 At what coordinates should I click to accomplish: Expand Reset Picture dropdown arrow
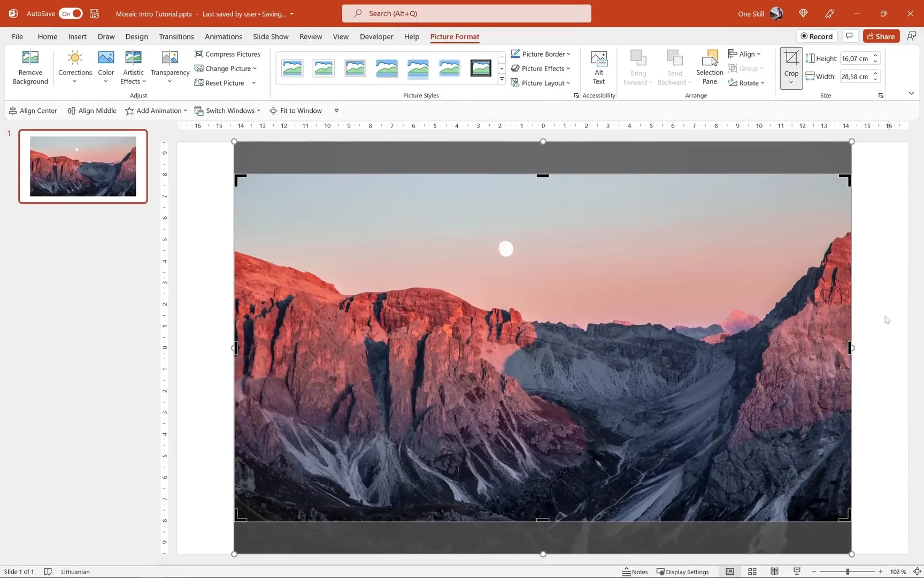pyautogui.click(x=254, y=83)
